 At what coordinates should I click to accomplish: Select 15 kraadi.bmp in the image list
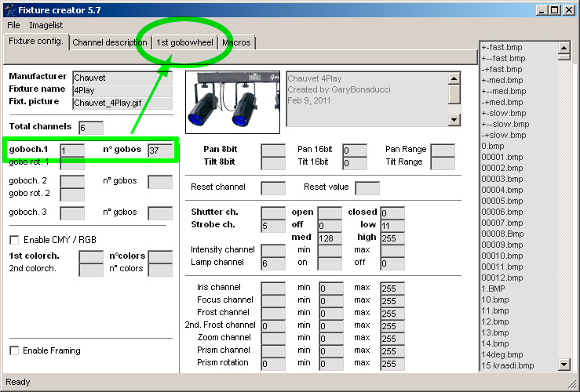508,366
